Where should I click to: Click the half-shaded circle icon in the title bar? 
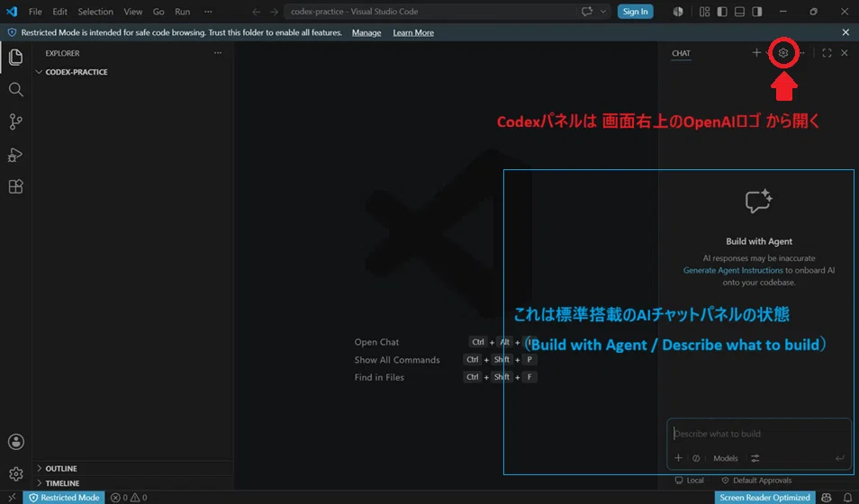[x=678, y=12]
